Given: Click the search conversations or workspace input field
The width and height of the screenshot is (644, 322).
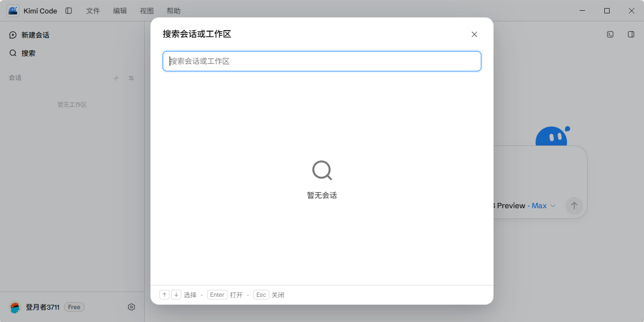Looking at the screenshot, I should [322, 61].
